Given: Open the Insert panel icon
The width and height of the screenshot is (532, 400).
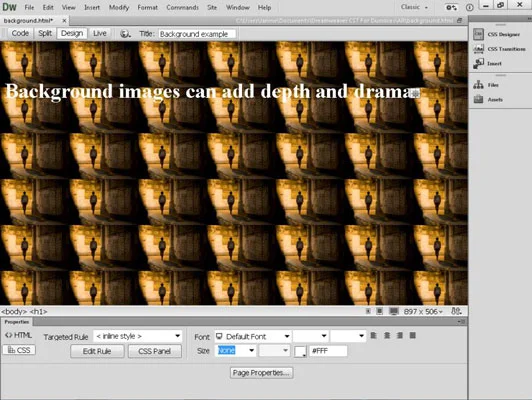Looking at the screenshot, I should click(478, 63).
